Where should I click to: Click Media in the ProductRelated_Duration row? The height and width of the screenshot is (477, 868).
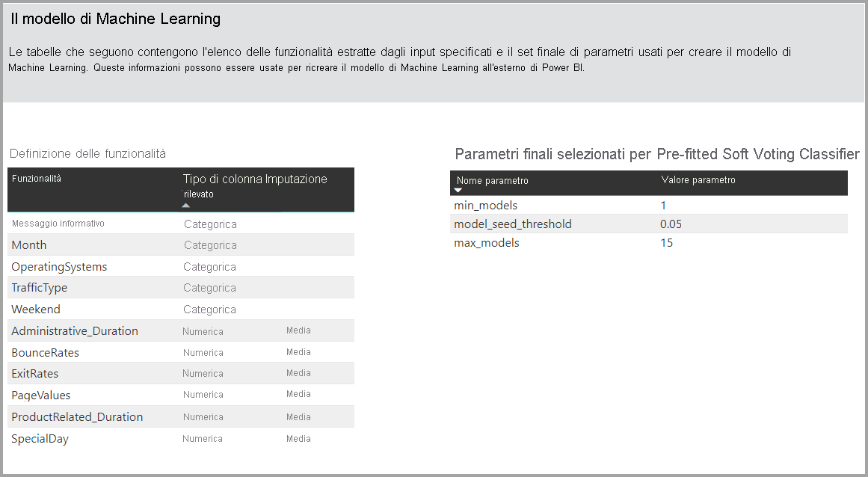tap(298, 417)
